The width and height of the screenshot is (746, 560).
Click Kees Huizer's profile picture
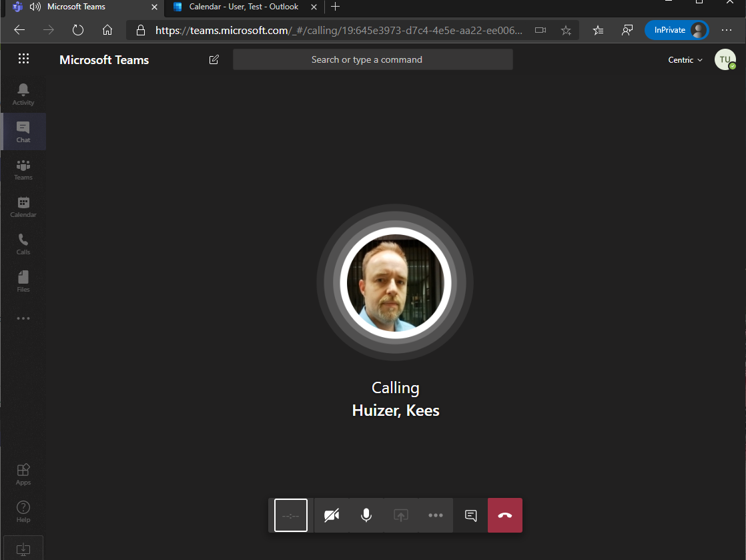395,282
